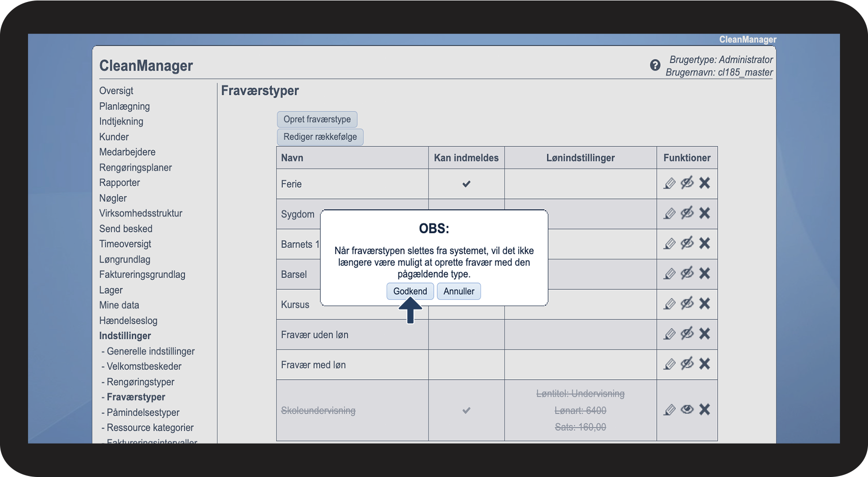
Task: Go to Planlægning in the sidebar
Action: coord(124,107)
